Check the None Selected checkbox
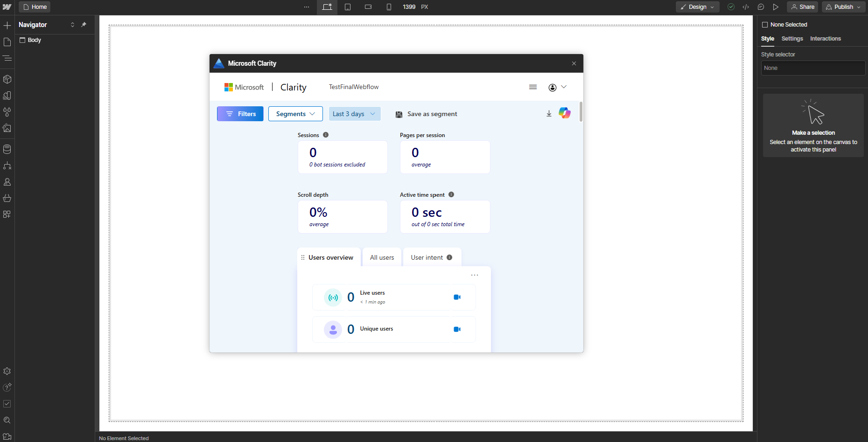The image size is (868, 442). (x=766, y=24)
